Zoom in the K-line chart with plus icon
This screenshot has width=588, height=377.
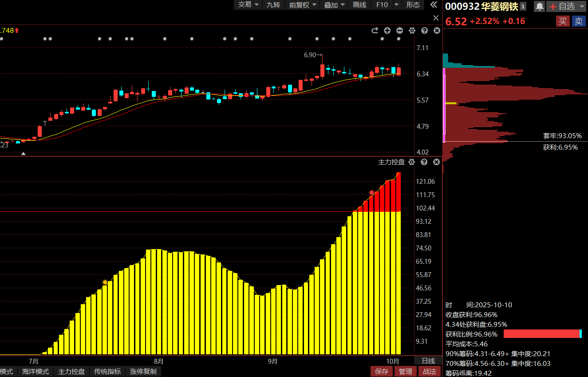387,31
